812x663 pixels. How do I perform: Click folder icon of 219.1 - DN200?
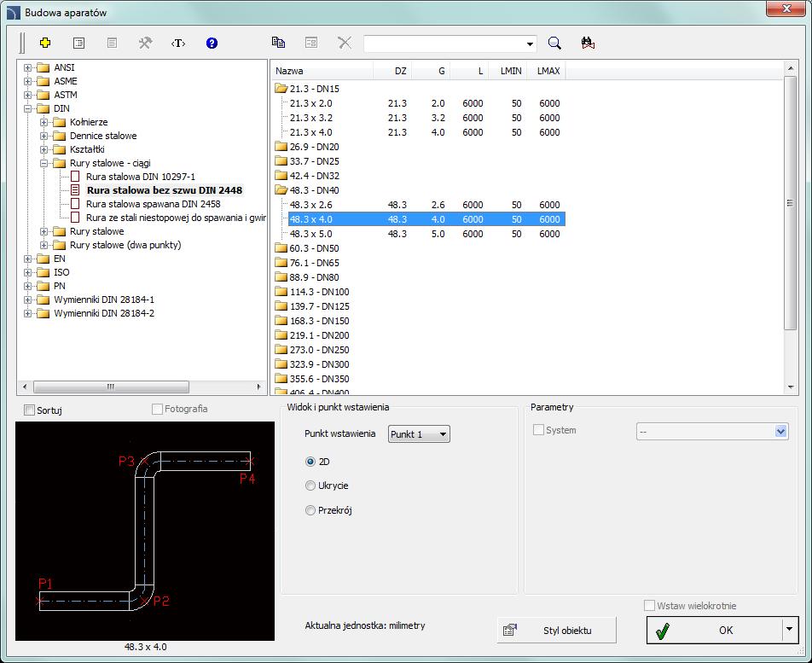tap(281, 335)
